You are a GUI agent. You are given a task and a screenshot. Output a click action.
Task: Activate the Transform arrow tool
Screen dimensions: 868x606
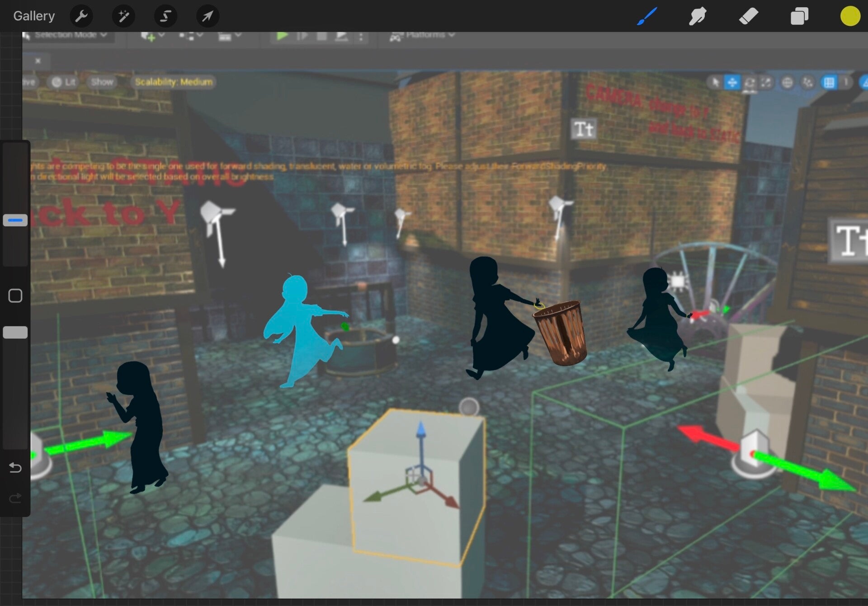click(208, 16)
